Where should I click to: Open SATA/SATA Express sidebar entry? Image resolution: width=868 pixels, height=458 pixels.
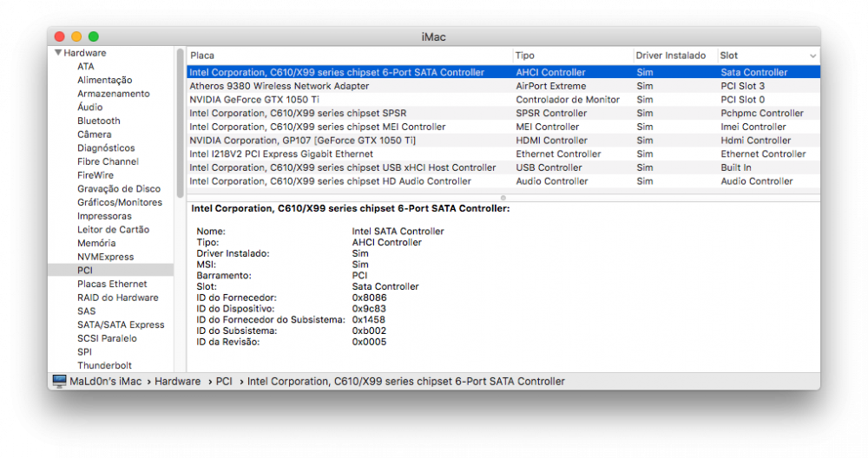tap(121, 324)
